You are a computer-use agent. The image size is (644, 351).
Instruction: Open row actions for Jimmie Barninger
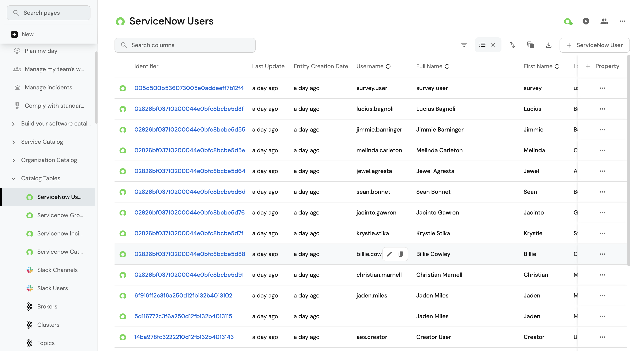[602, 129]
